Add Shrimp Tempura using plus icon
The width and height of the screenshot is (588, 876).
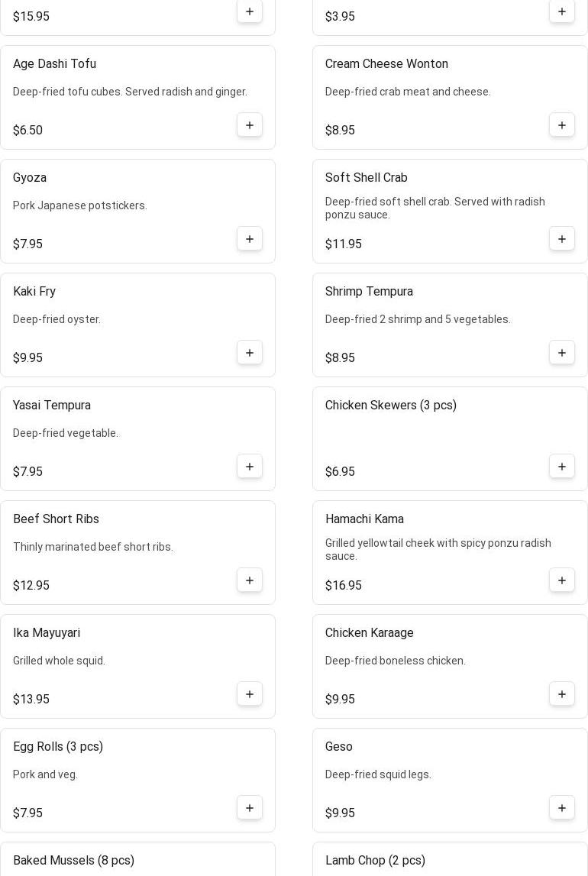click(562, 353)
